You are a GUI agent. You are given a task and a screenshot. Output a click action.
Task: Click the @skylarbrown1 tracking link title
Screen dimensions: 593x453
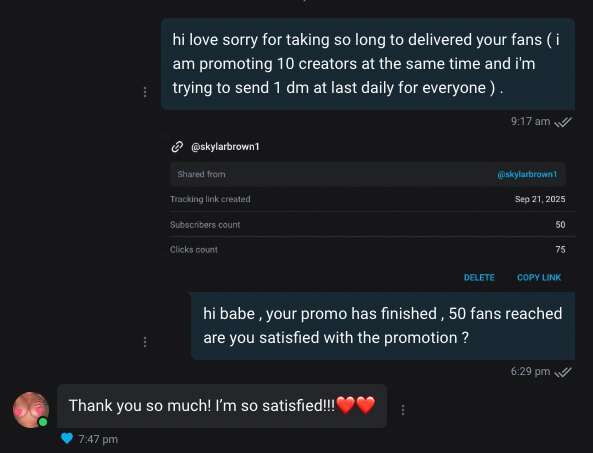click(225, 147)
